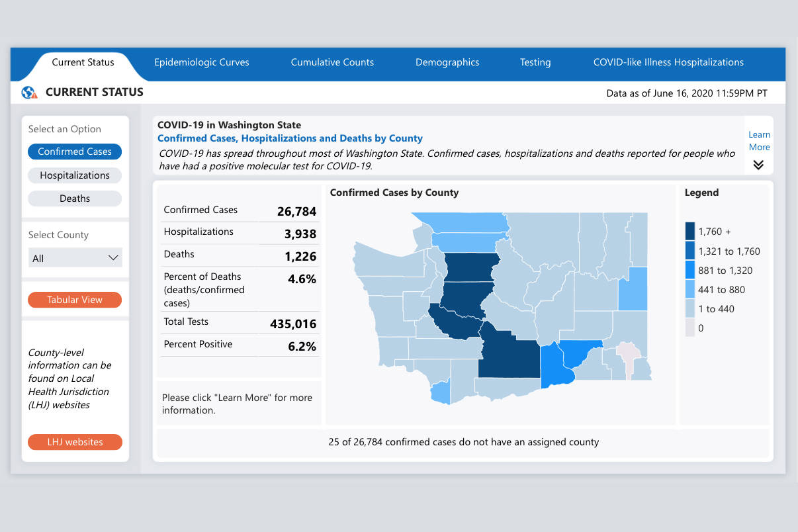798x532 pixels.
Task: Select the Deaths option
Action: click(x=75, y=199)
